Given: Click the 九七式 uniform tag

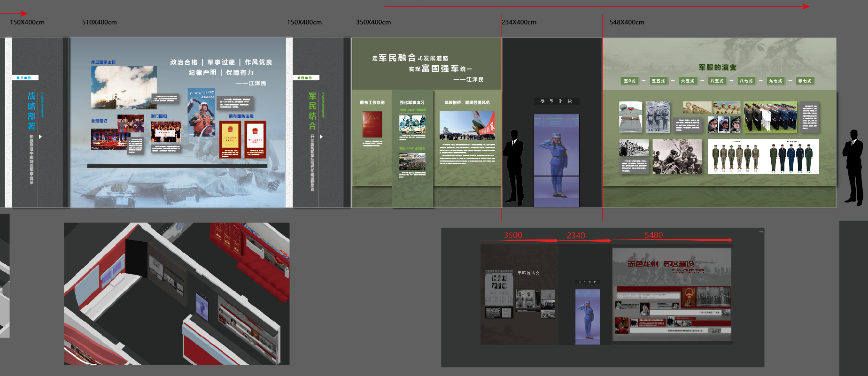Looking at the screenshot, I should click(775, 81).
